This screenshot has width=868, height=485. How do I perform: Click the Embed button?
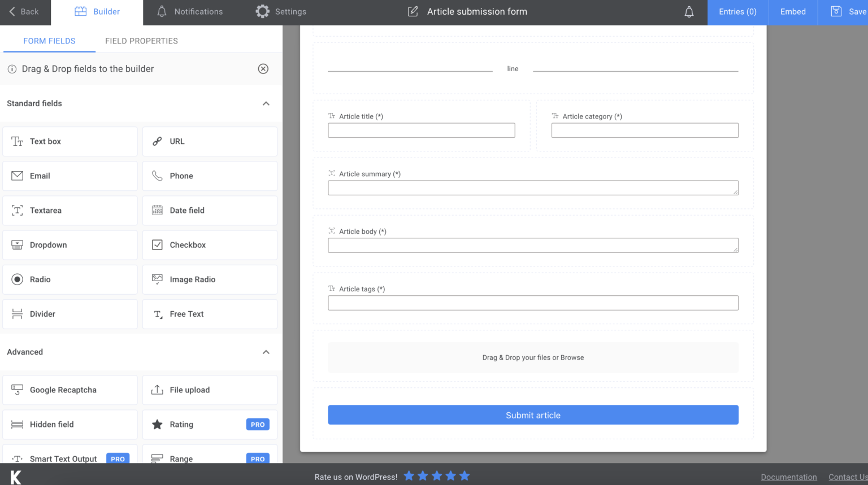(792, 11)
